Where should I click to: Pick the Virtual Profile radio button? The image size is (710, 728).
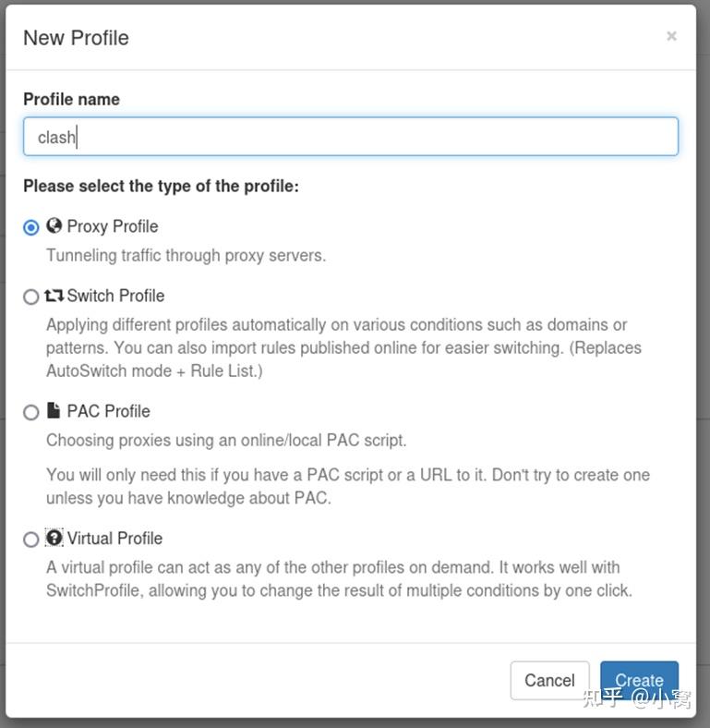click(x=31, y=539)
